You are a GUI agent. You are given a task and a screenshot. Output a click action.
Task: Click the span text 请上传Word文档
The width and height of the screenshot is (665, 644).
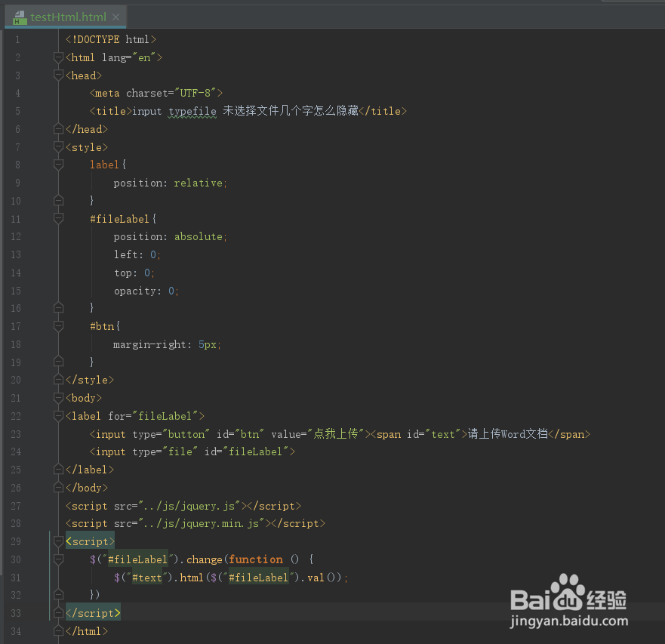[x=508, y=433]
